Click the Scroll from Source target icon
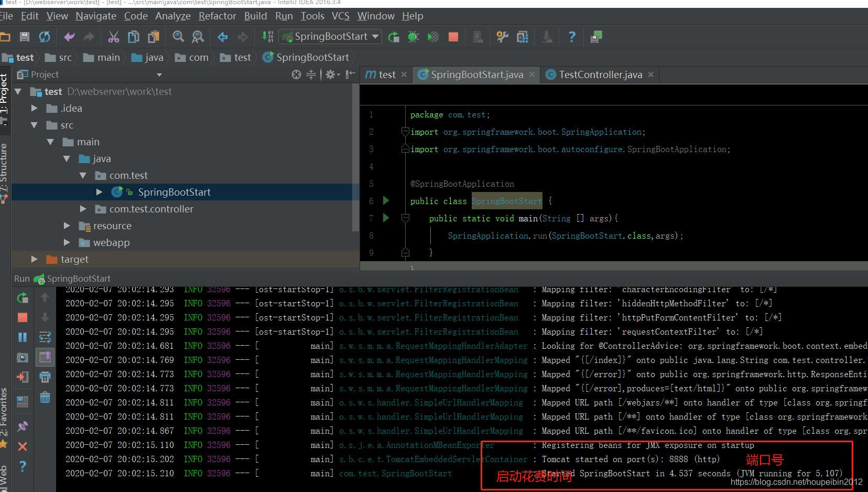868x492 pixels. tap(296, 74)
